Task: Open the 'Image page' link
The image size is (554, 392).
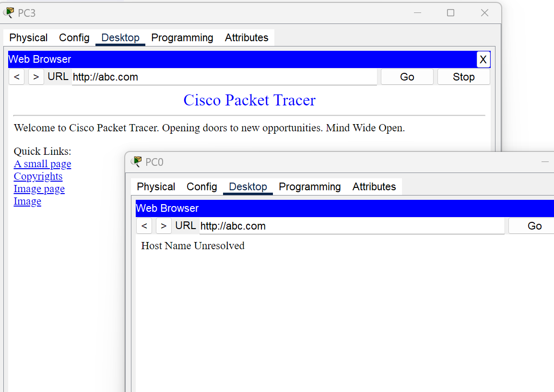Action: click(39, 189)
